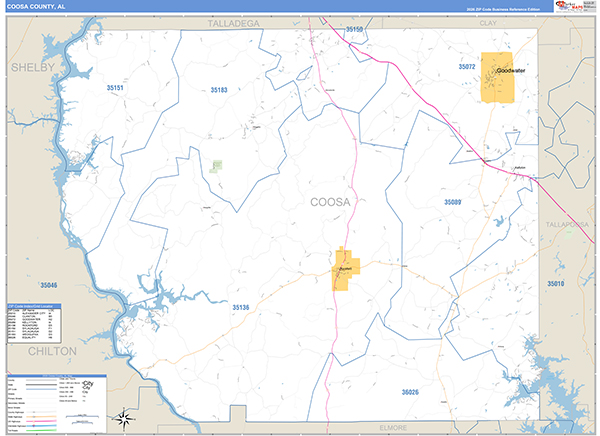Click the CHILTON county label
600x436 pixels.
52,351
